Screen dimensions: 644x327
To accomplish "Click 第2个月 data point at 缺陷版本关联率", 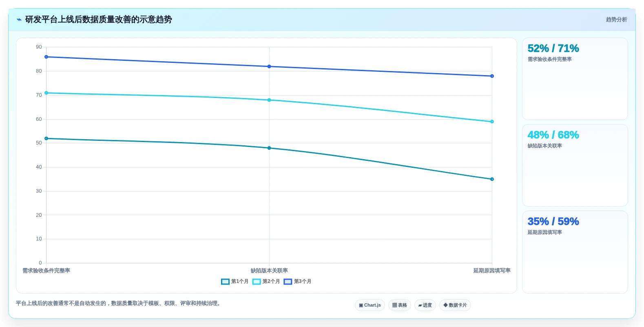I will [269, 100].
